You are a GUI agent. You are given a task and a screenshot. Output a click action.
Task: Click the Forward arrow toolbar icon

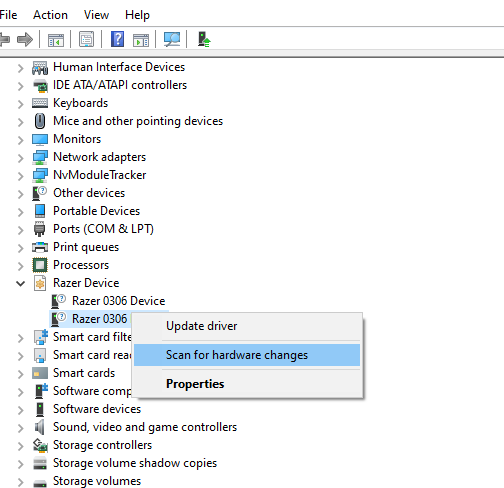[25, 39]
